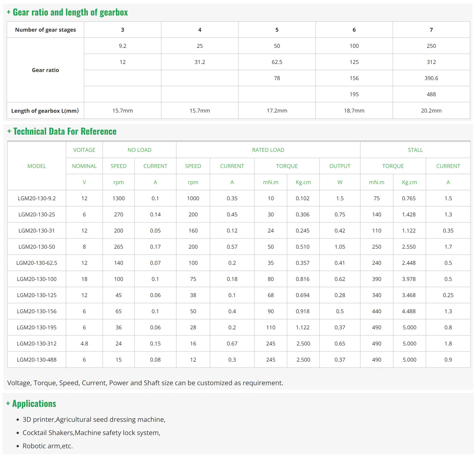Click the LGM20-130-312 model cell
Image resolution: width=476 pixels, height=458 pixels.
[37, 343]
